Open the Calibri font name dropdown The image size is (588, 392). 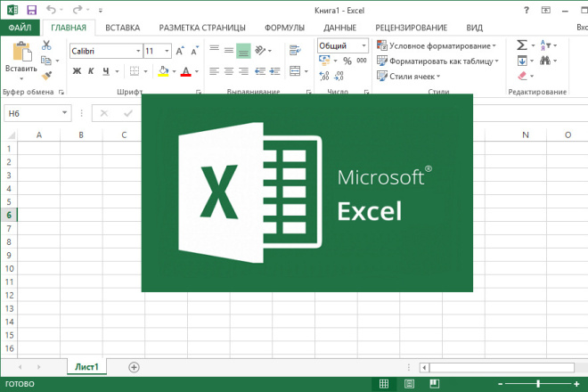(136, 51)
